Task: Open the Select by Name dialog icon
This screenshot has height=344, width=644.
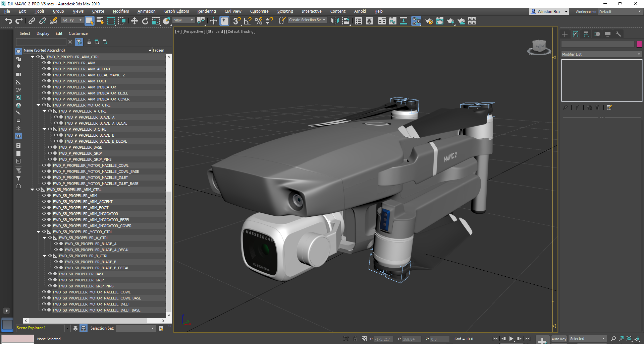Action: [x=100, y=21]
